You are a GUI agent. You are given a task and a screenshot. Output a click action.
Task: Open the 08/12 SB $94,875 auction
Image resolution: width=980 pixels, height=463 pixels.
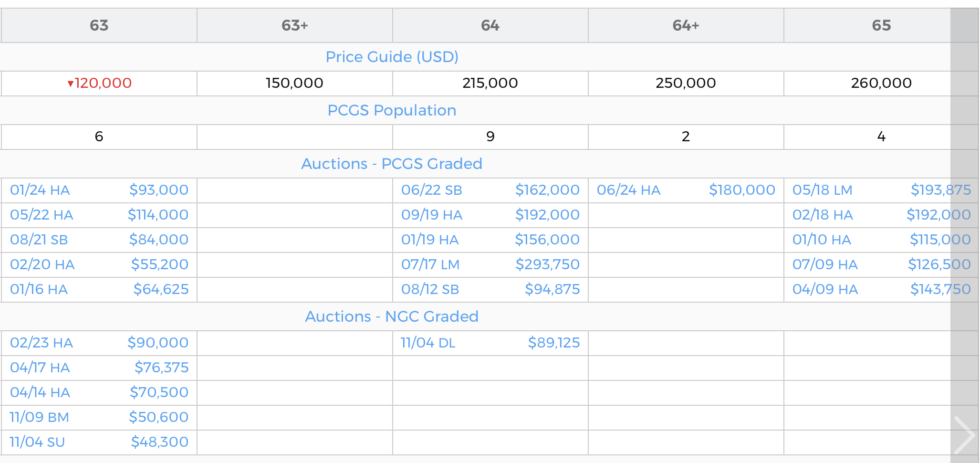click(490, 289)
